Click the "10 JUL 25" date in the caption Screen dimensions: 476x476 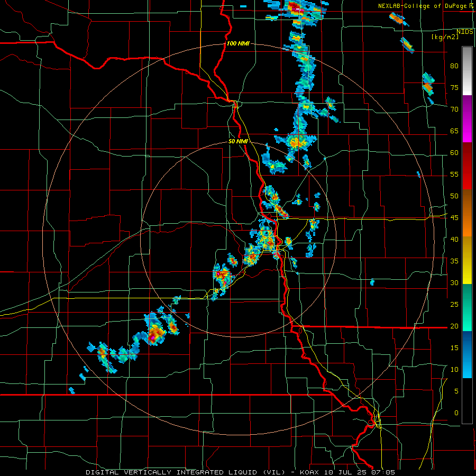[x=345, y=472]
